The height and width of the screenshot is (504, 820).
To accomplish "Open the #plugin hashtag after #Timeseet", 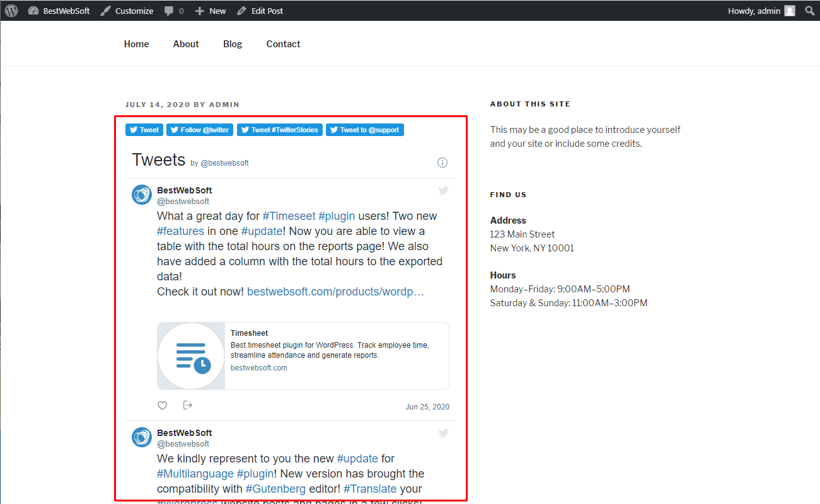I will [337, 216].
